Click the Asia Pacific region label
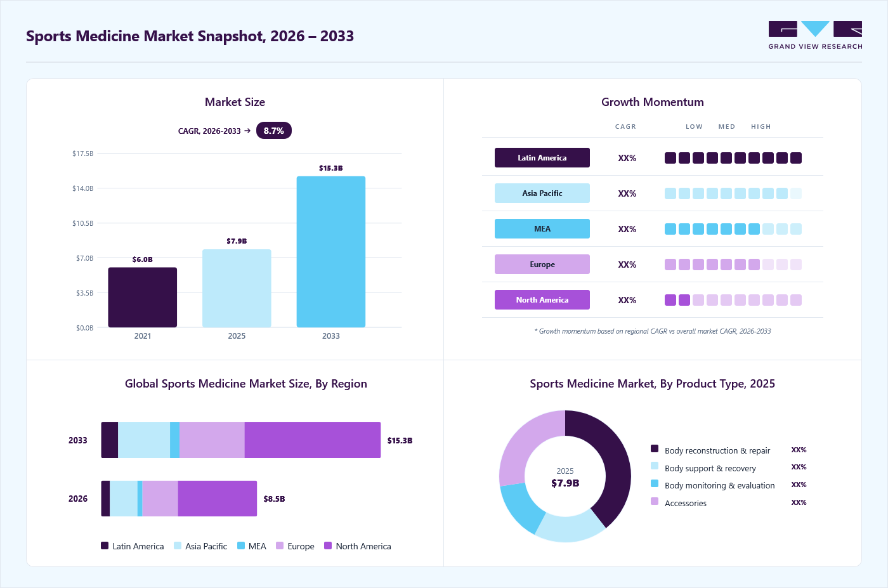The image size is (888, 588). tap(542, 193)
